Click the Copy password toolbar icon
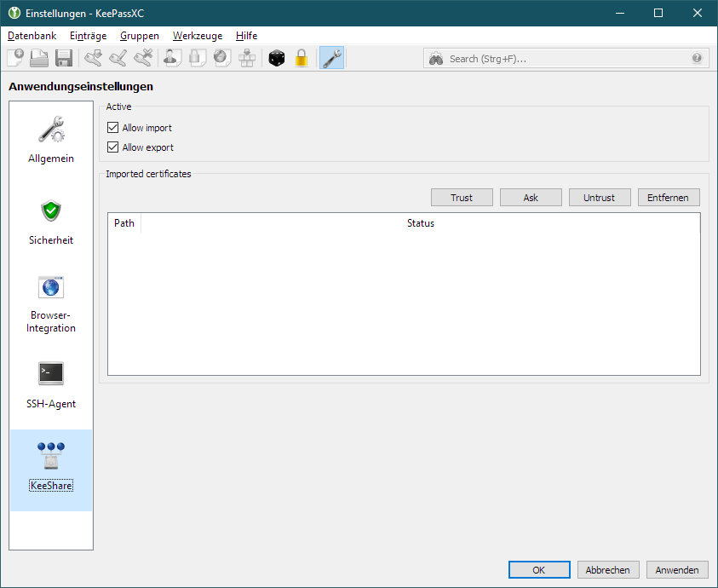718x588 pixels. pos(198,58)
